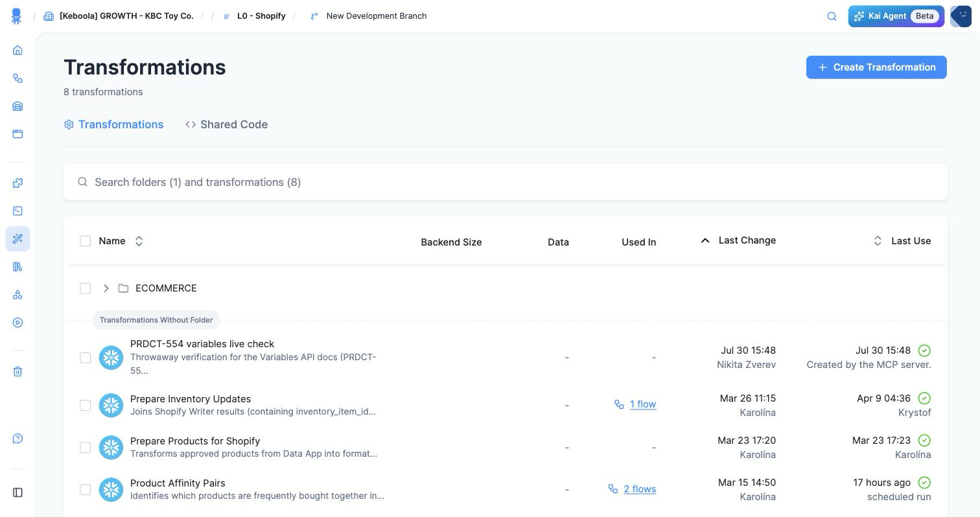980x517 pixels.
Task: Click the Snowflake icon of PRDCT-554 variables check
Action: click(x=111, y=358)
